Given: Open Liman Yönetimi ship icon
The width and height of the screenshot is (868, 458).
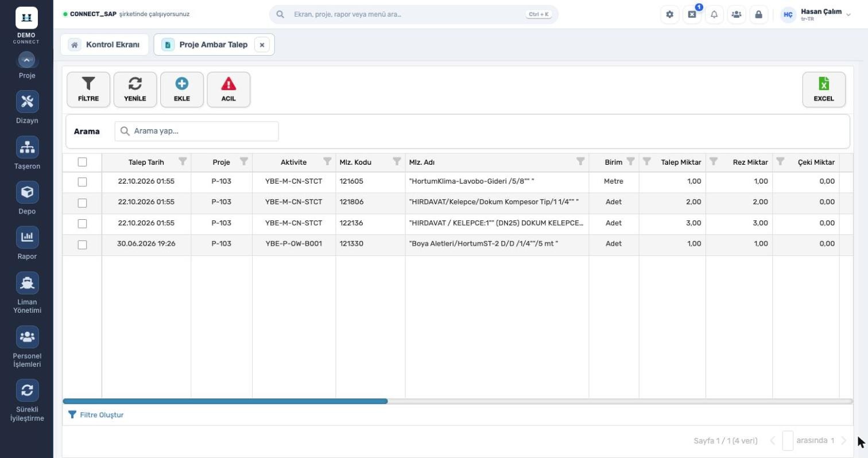Looking at the screenshot, I should point(27,283).
